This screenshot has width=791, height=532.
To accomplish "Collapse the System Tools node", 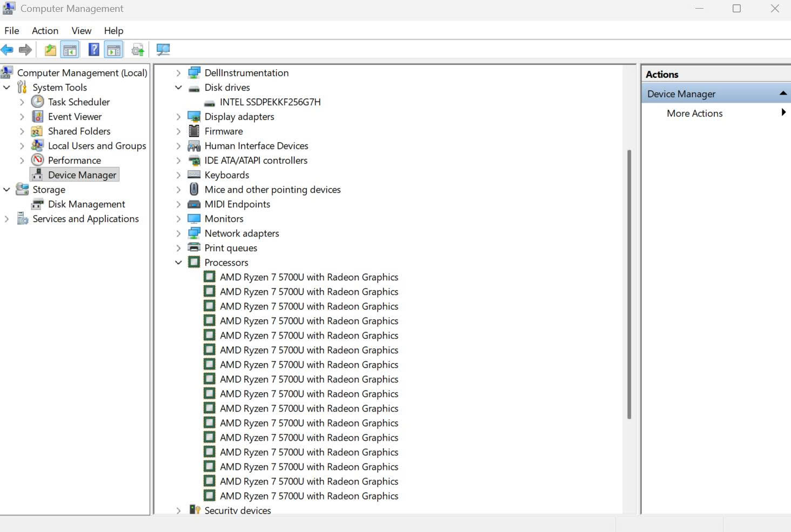I will tap(6, 87).
